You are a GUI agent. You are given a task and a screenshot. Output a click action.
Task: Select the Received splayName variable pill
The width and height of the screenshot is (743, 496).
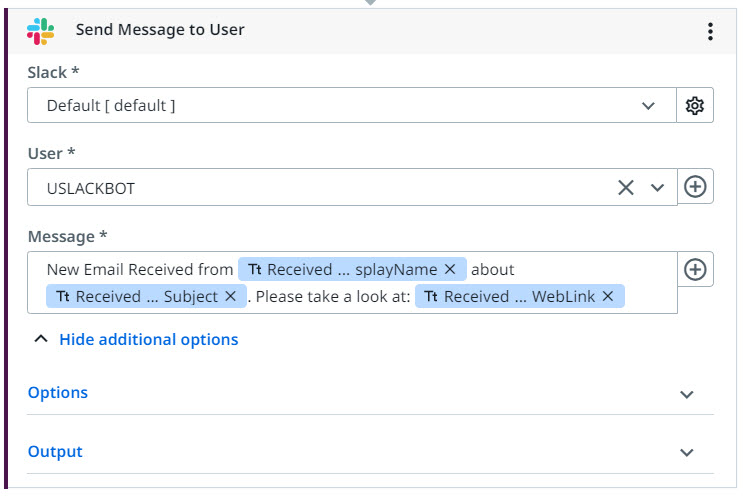352,269
